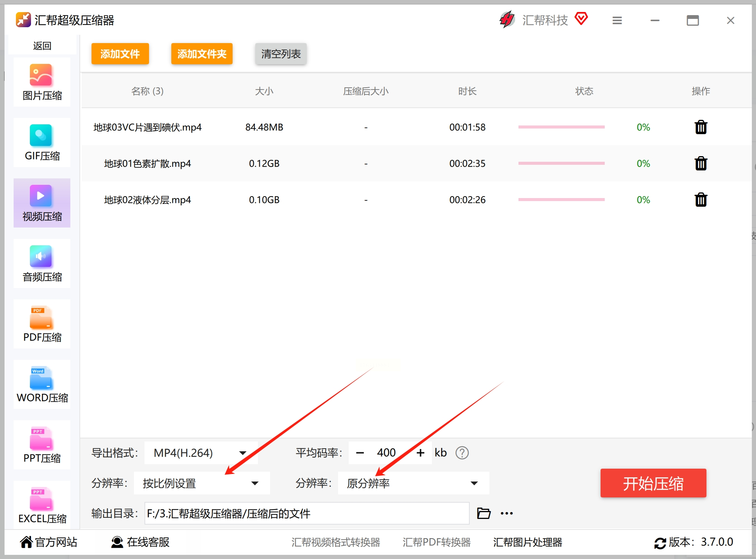This screenshot has height=559, width=756.
Task: Click the bitrate help question mark icon
Action: (x=462, y=453)
